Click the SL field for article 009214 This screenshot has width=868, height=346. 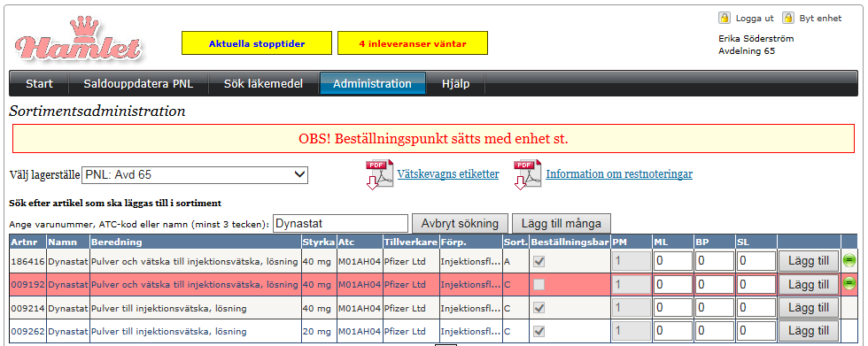pos(756,308)
